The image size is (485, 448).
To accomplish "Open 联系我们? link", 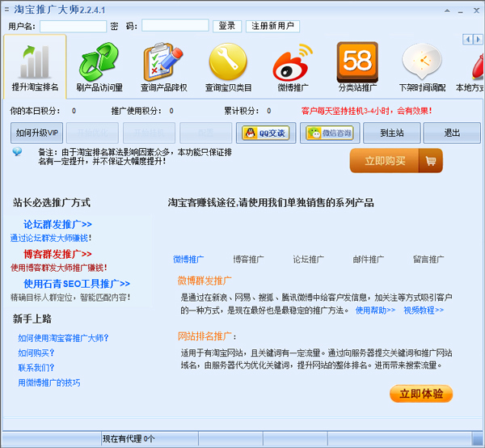I will (x=36, y=368).
